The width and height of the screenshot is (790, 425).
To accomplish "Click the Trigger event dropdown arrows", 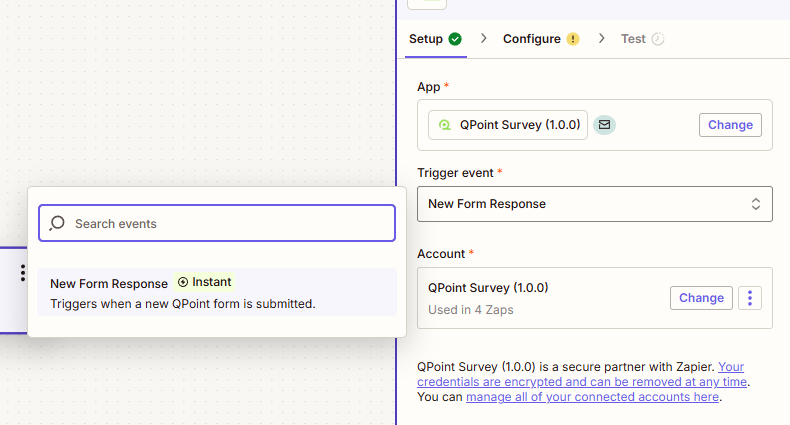I will (755, 204).
